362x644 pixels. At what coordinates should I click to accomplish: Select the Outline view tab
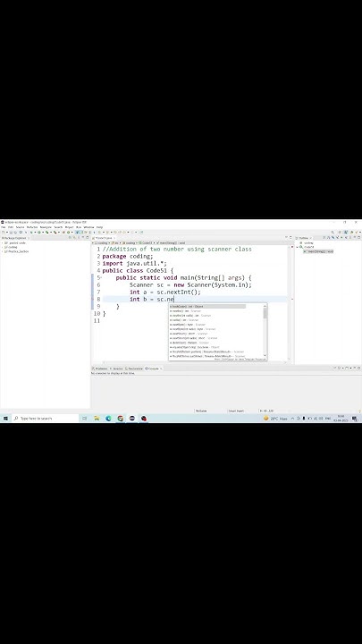click(304, 238)
